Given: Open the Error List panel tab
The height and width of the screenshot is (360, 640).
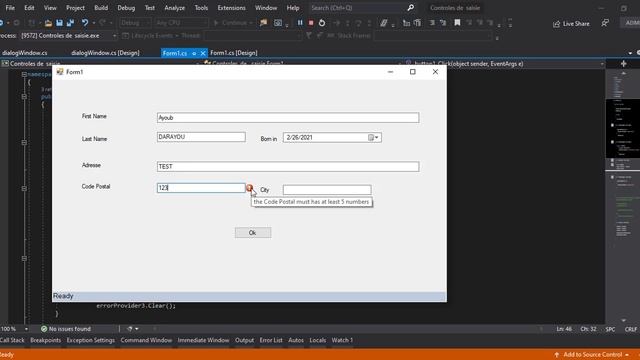Looking at the screenshot, I should coord(271,340).
